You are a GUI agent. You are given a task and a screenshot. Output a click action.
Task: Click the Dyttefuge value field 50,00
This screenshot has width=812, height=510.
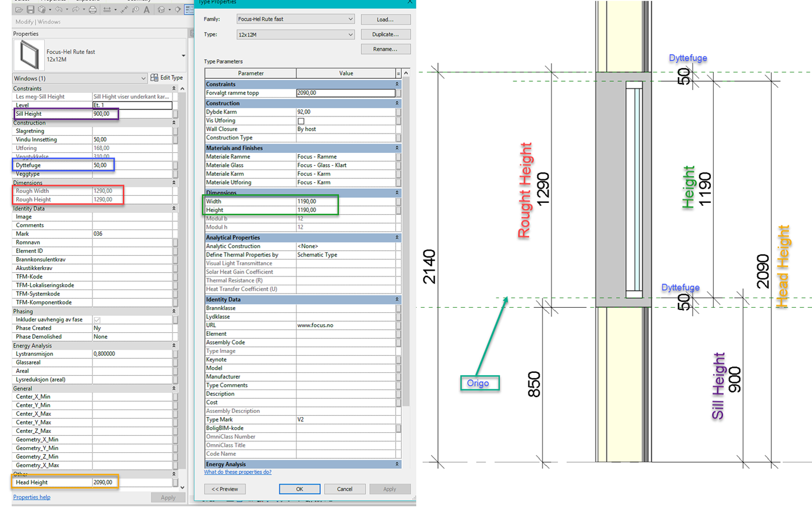(x=132, y=165)
